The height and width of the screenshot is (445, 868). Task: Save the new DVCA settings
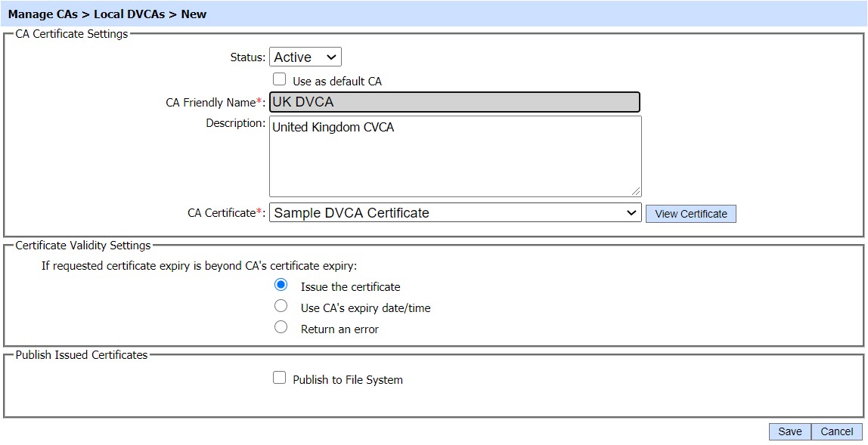pyautogui.click(x=789, y=431)
